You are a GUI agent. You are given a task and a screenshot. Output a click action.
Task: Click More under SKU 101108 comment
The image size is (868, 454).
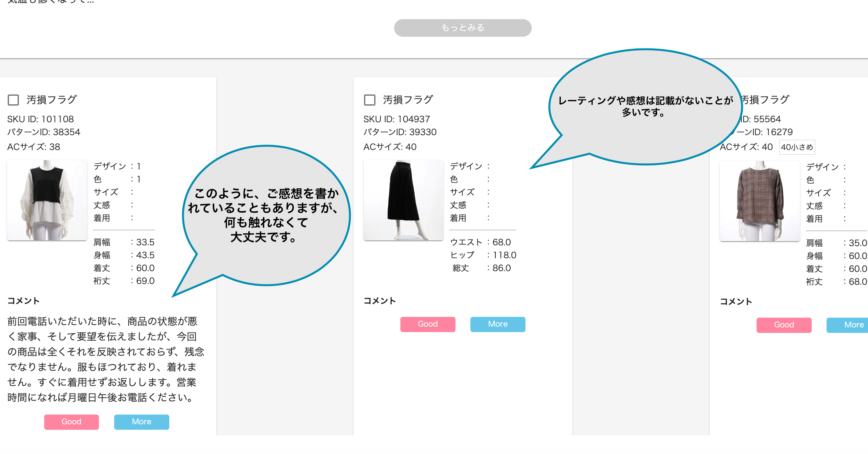coord(142,422)
